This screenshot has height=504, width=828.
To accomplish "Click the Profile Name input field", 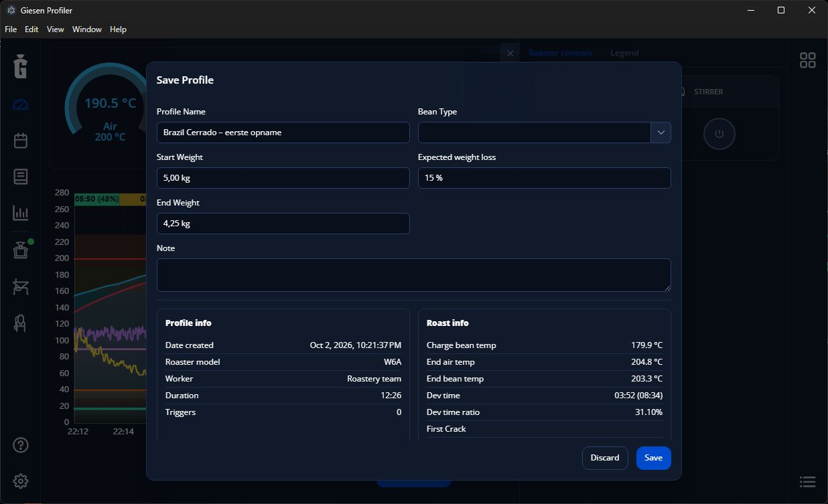I will click(283, 133).
